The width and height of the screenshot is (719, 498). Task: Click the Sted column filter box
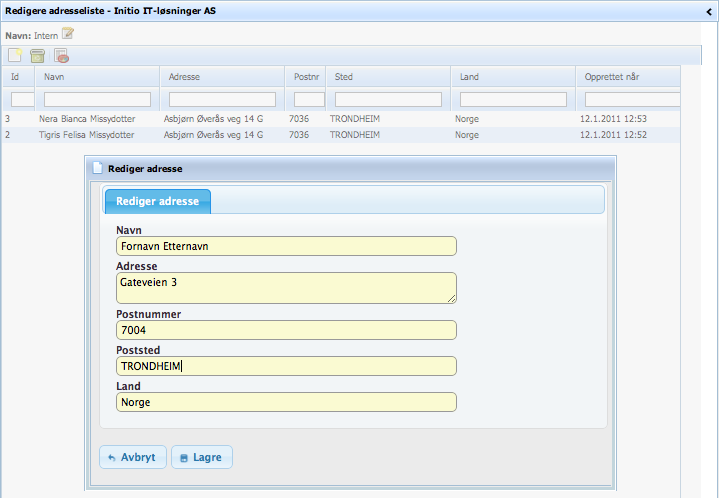tap(388, 99)
